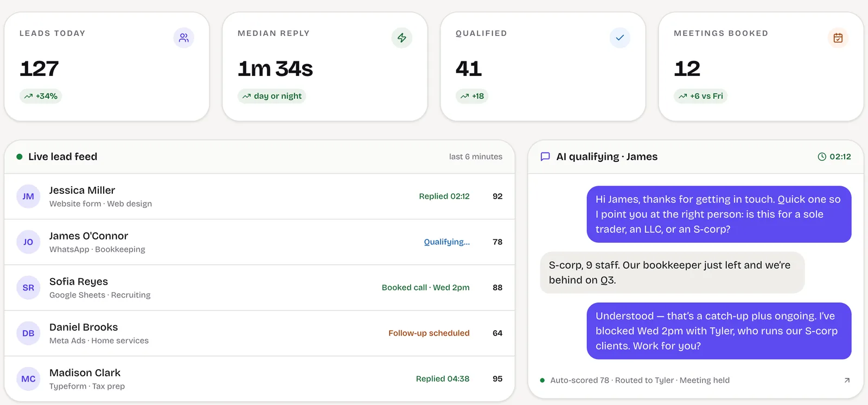Click the green live dot beside Live lead feed
868x405 pixels.
click(x=20, y=157)
